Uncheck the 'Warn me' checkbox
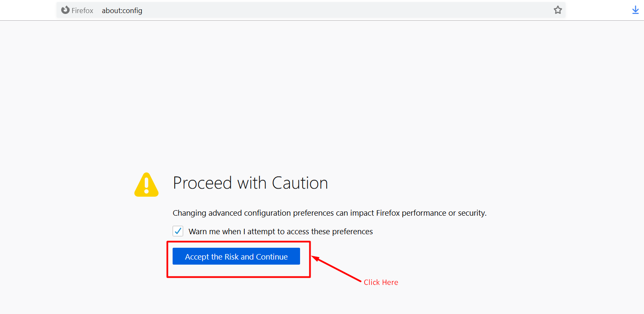The image size is (644, 314). click(x=178, y=231)
